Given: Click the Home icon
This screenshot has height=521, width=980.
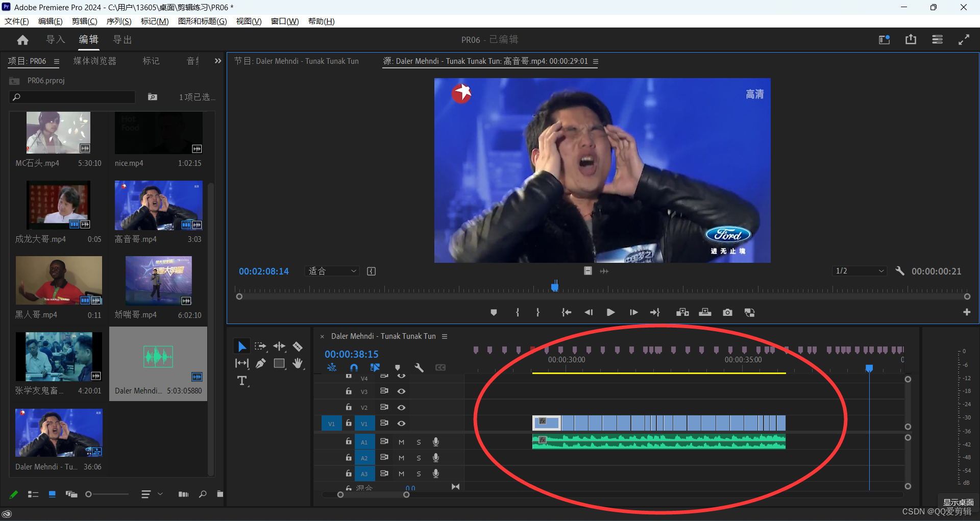Looking at the screenshot, I should click(22, 40).
